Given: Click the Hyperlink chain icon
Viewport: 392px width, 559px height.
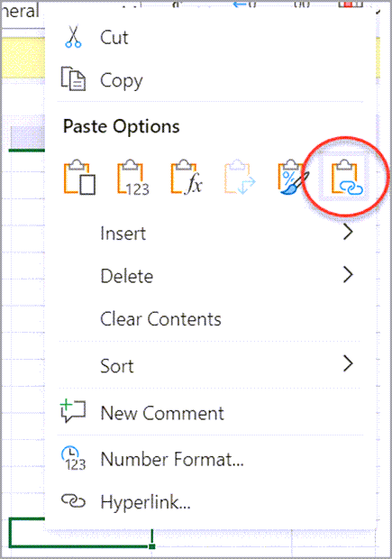Looking at the screenshot, I should click(73, 501).
